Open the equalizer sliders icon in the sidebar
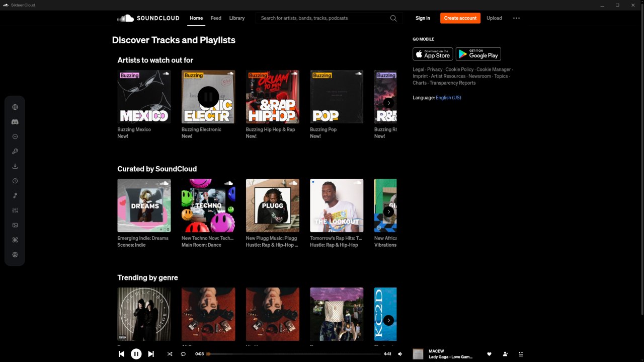This screenshot has width=644, height=362. (x=15, y=210)
